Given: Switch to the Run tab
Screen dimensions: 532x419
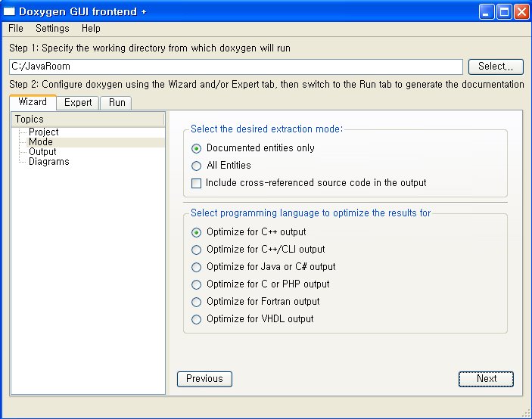Looking at the screenshot, I should pos(117,103).
